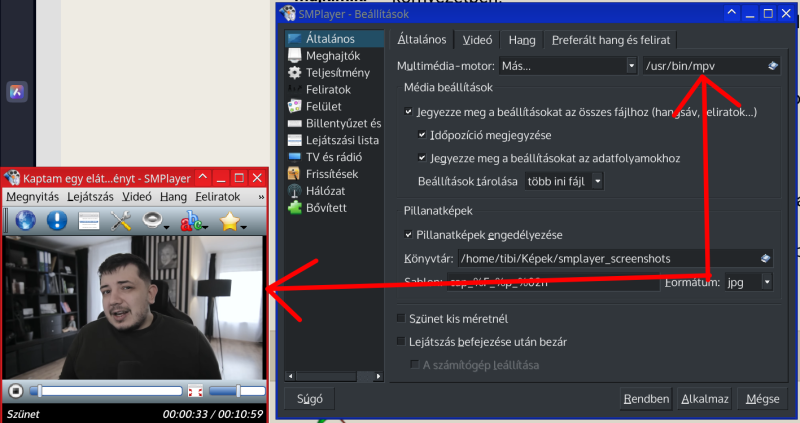Image resolution: width=800 pixels, height=423 pixels.
Task: Open the Multimédia-motor dropdown
Action: (568, 66)
